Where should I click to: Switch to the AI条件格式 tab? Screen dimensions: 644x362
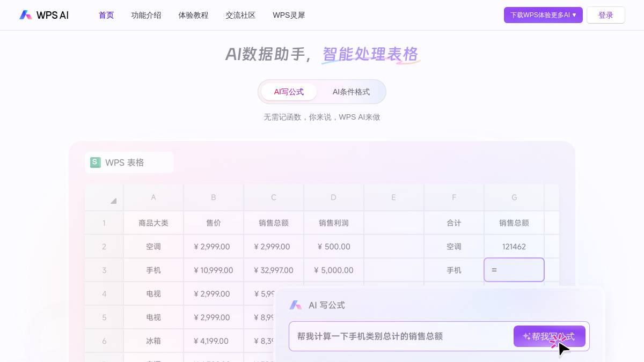tap(351, 92)
